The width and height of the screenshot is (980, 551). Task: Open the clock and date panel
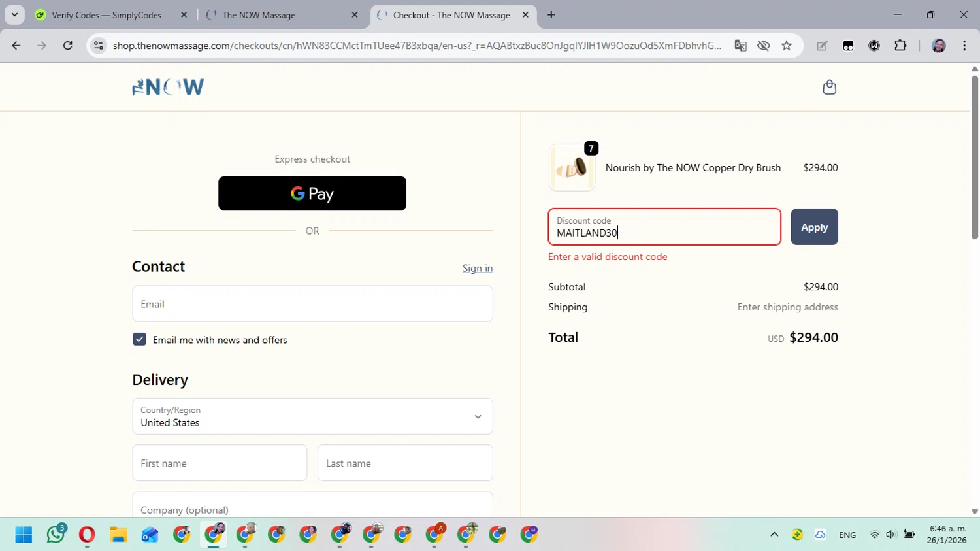[947, 535]
